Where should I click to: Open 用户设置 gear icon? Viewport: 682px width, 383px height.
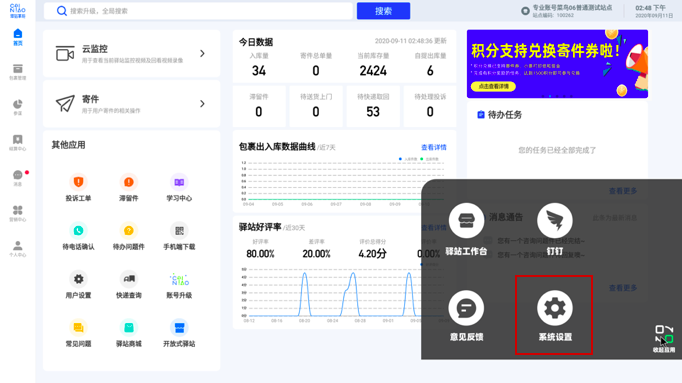pos(78,279)
